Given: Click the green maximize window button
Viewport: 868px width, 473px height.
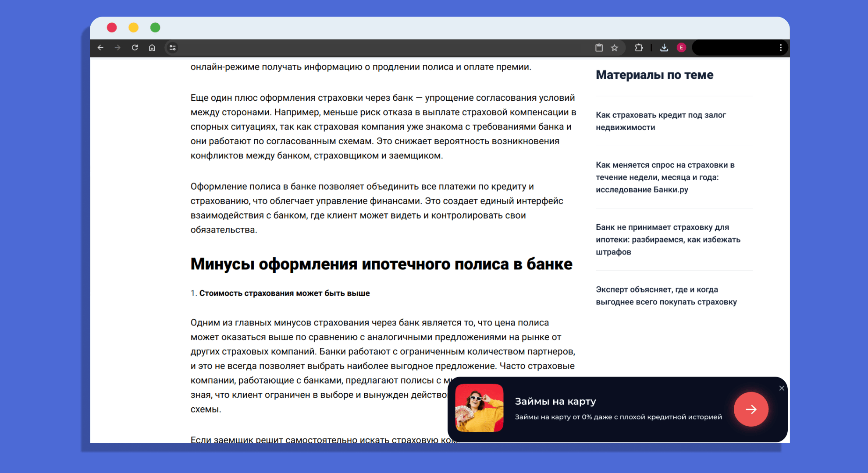Looking at the screenshot, I should [155, 28].
